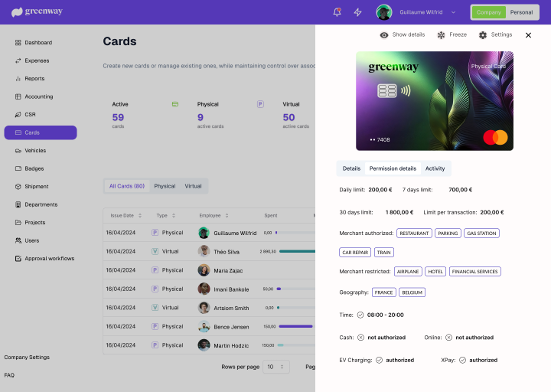Open the Activity tab
Viewport: 551px width, 392px height.
435,169
